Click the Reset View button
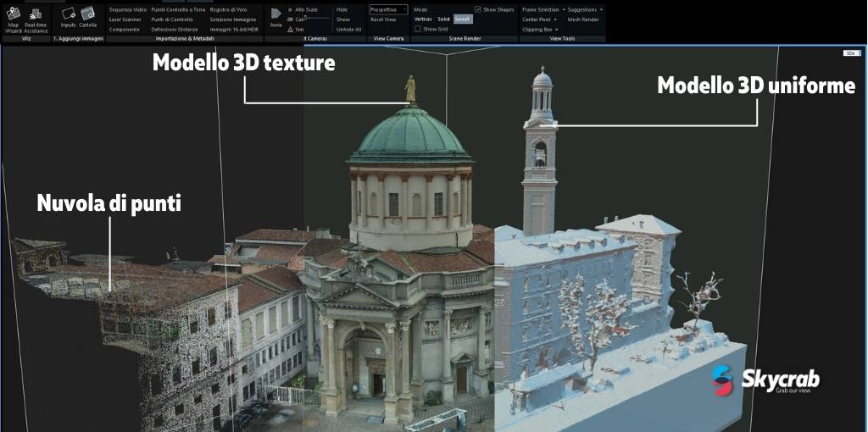 coord(383,19)
